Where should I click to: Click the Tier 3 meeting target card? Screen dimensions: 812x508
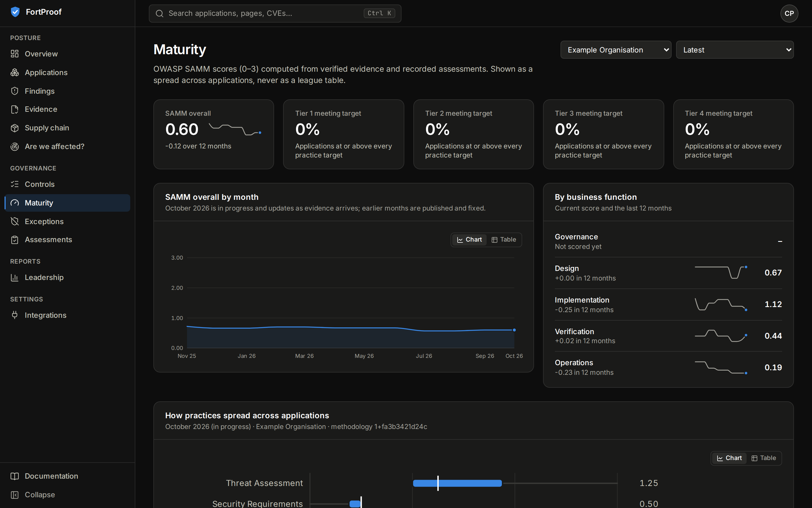coord(603,134)
